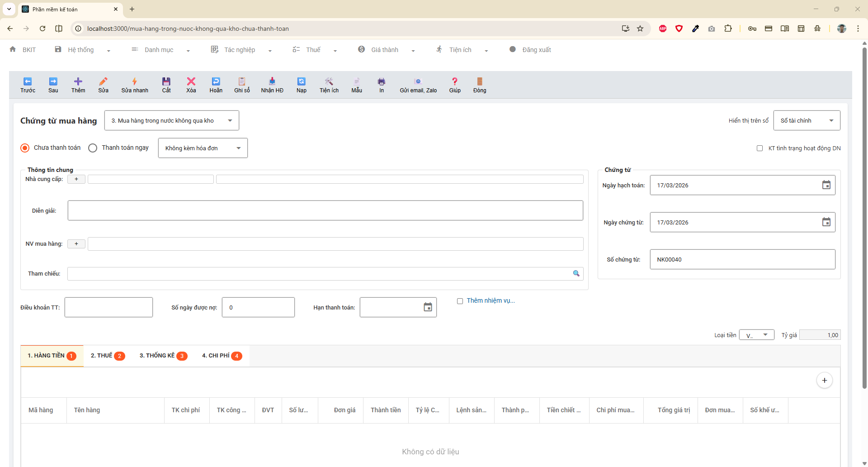Open the Loại tiền currency dropdown
The image size is (868, 467).
click(x=756, y=335)
